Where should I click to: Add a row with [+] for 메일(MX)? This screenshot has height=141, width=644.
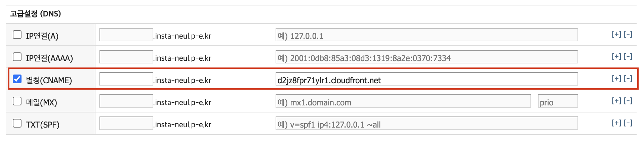tap(616, 101)
